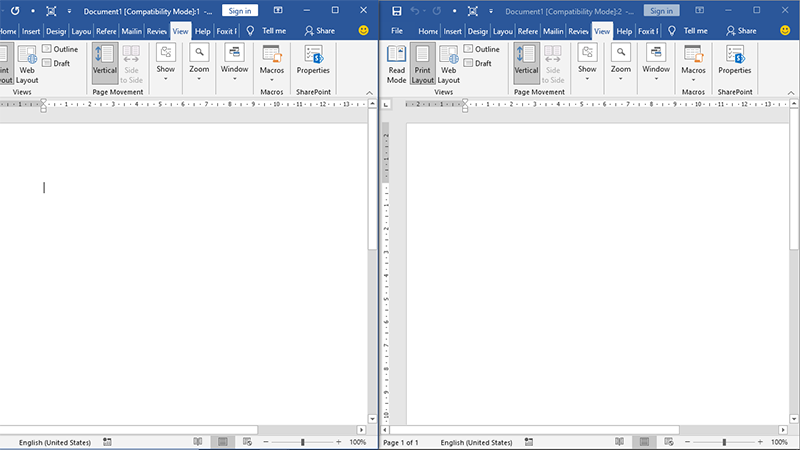Image resolution: width=800 pixels, height=450 pixels.
Task: Click Sign in on the Document1:1 title bar
Action: 239,10
